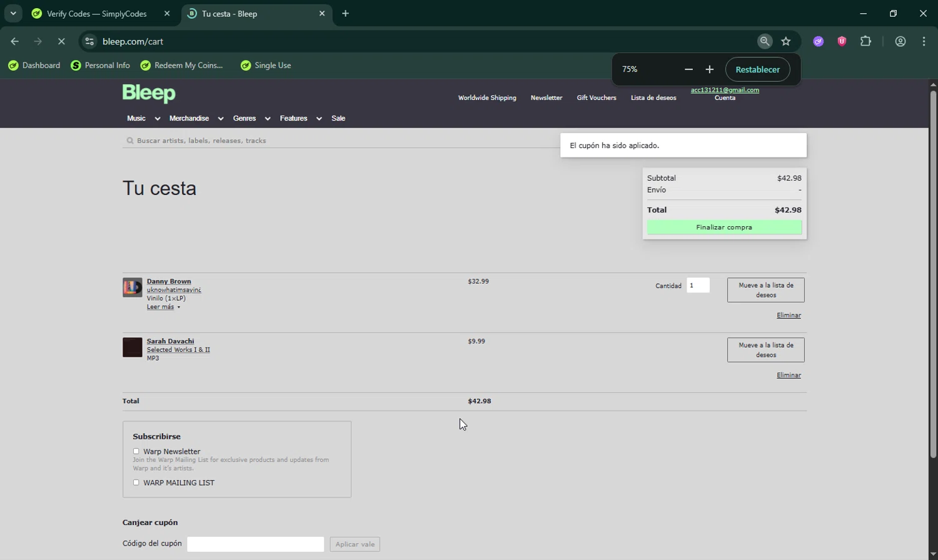Open site information icon in address bar
This screenshot has width=938, height=560.
[x=89, y=41]
